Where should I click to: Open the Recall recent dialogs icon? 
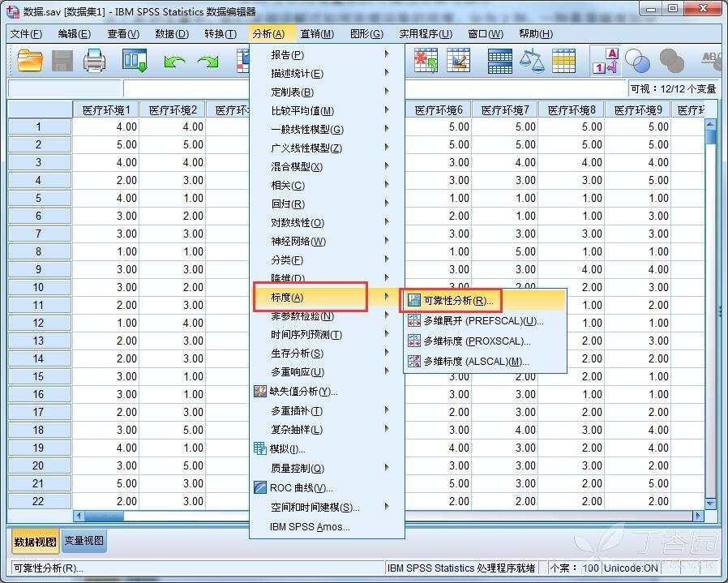135,61
